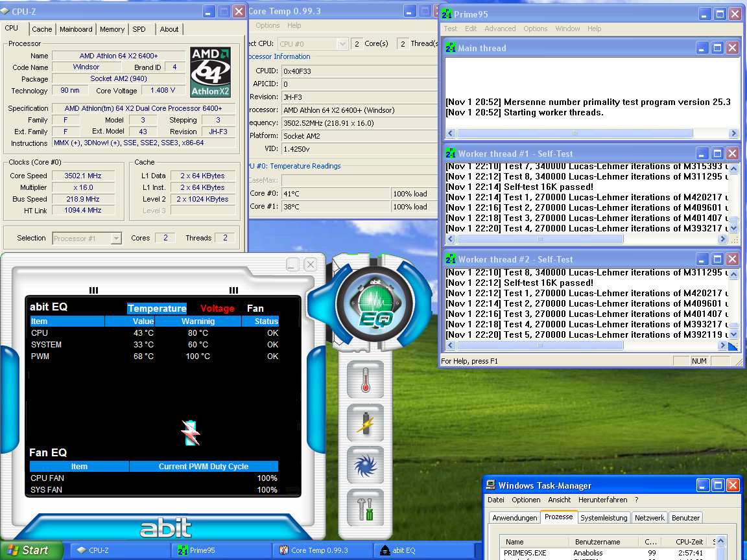This screenshot has height=560, width=747.
Task: Select the Voltage tab in abit EQ
Action: click(217, 309)
